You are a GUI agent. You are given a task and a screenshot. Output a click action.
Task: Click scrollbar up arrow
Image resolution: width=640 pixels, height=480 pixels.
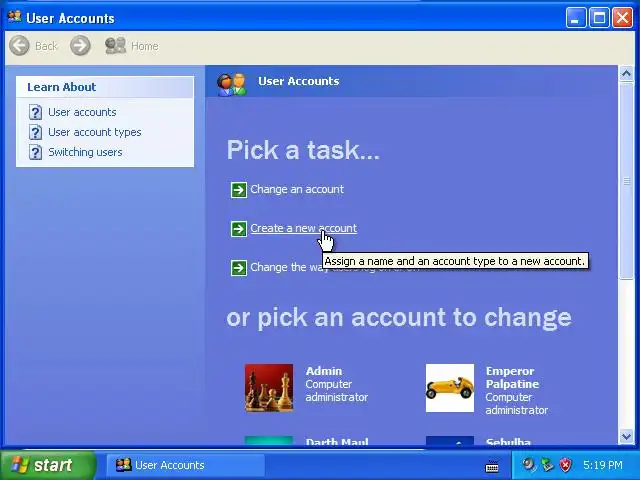point(626,74)
